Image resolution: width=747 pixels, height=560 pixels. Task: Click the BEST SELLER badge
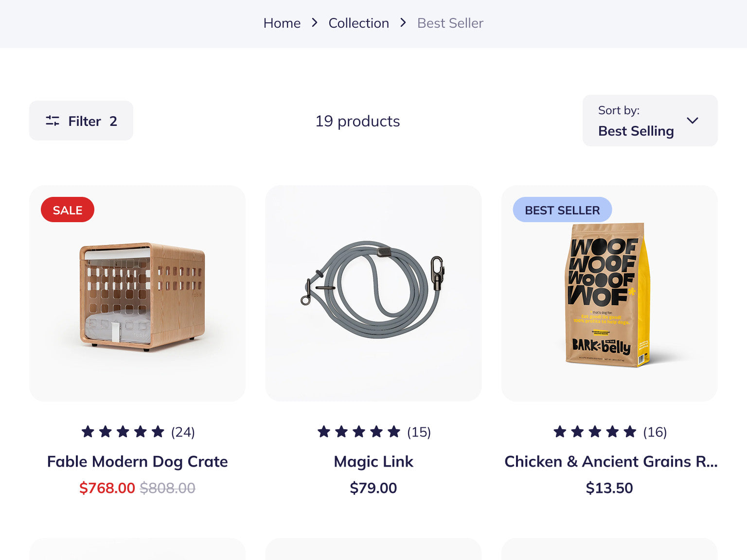pyautogui.click(x=562, y=210)
